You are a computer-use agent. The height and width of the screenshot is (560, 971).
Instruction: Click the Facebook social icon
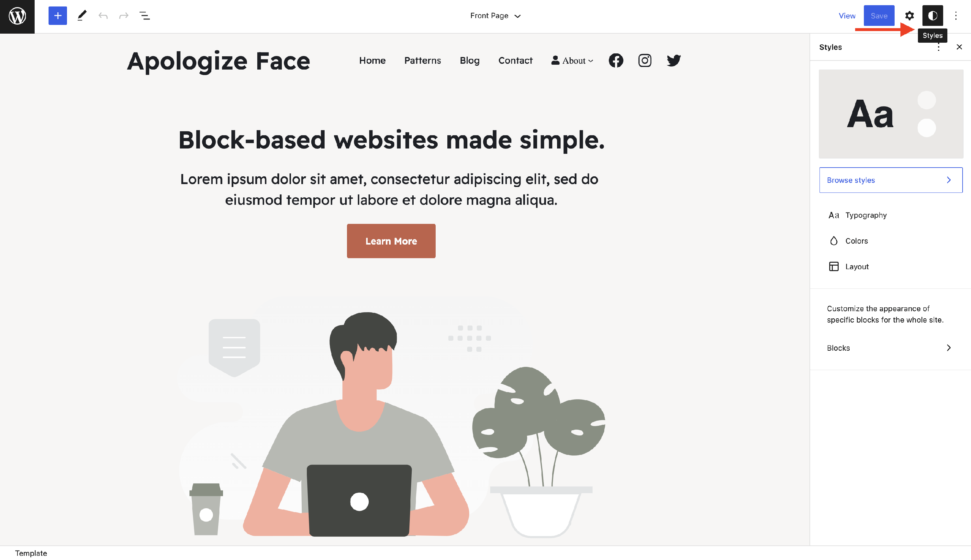click(616, 60)
